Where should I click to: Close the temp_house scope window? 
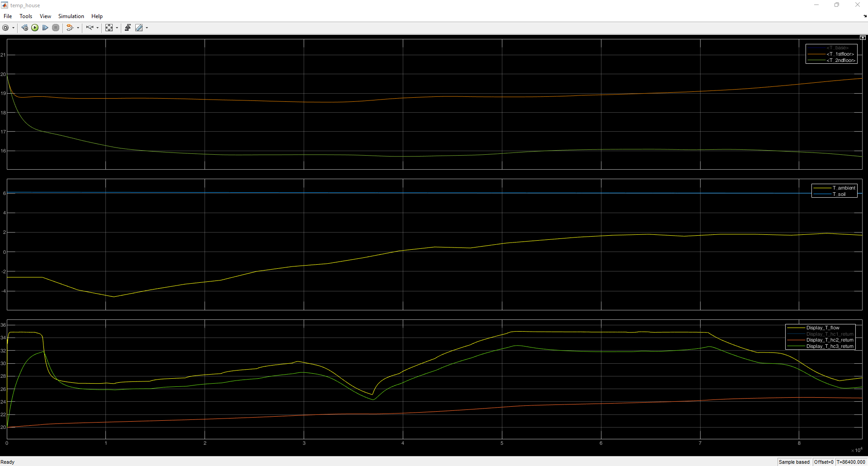pos(858,5)
